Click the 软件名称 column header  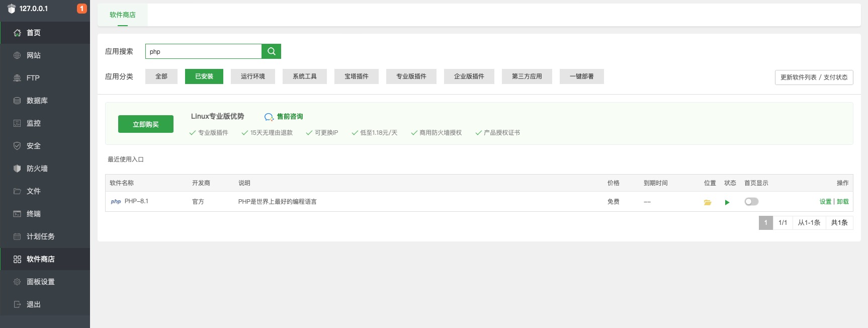tap(122, 183)
